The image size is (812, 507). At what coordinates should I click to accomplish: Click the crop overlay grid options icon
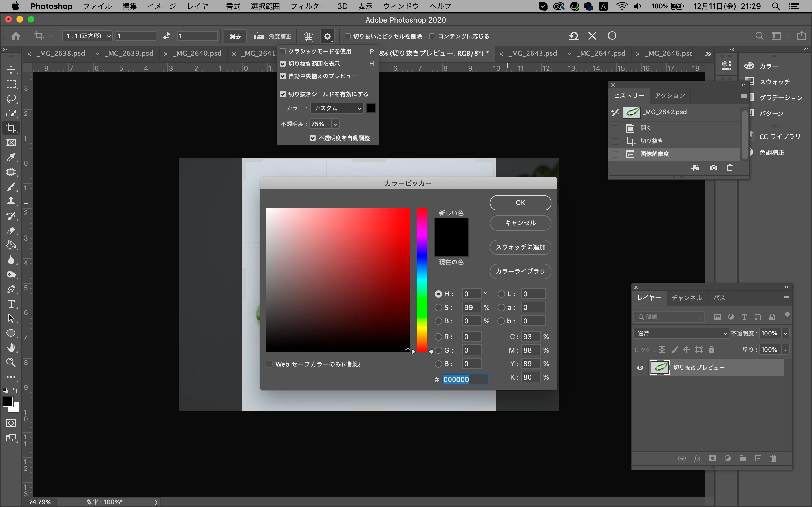(x=308, y=36)
